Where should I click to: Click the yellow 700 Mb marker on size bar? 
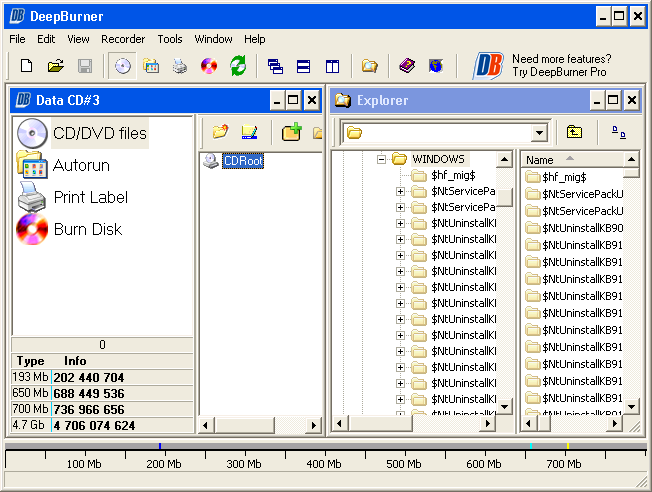568,446
